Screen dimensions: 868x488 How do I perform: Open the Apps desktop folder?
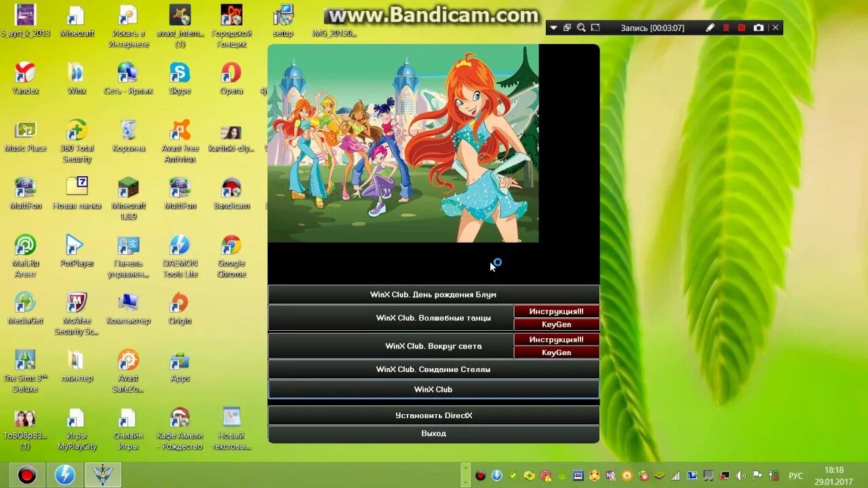tap(180, 365)
